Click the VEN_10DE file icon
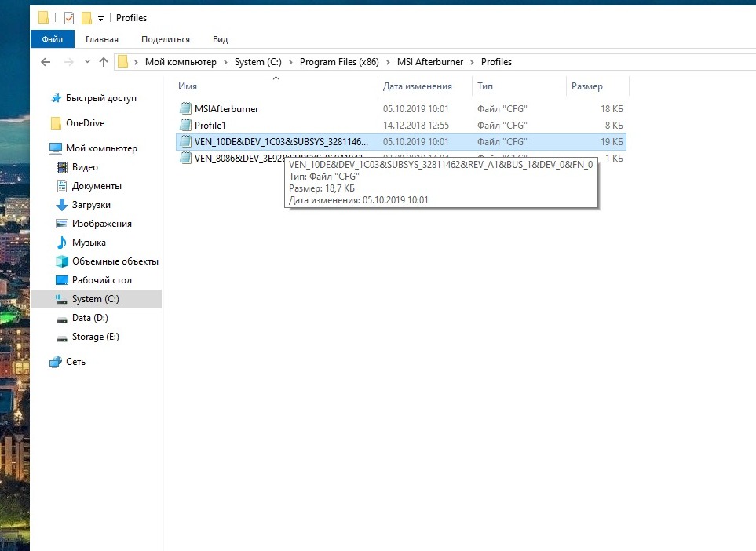 point(185,141)
